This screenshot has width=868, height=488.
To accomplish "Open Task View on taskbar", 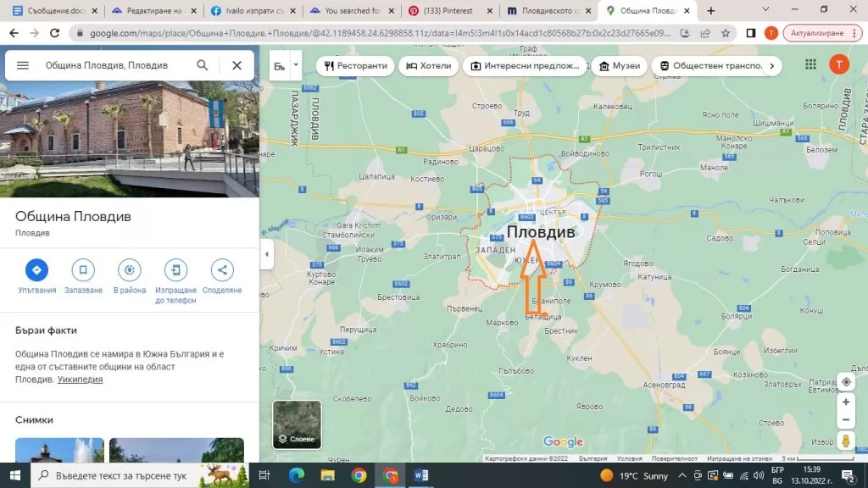I will (x=264, y=475).
